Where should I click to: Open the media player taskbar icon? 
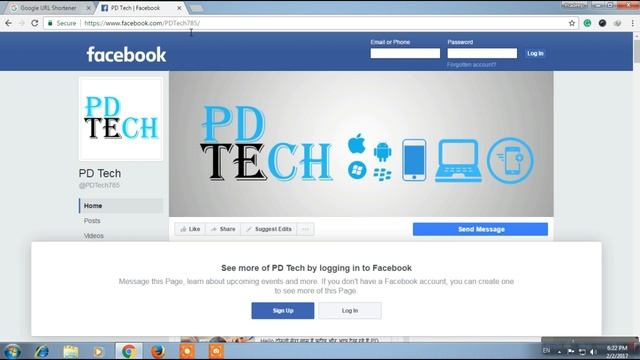click(x=98, y=351)
